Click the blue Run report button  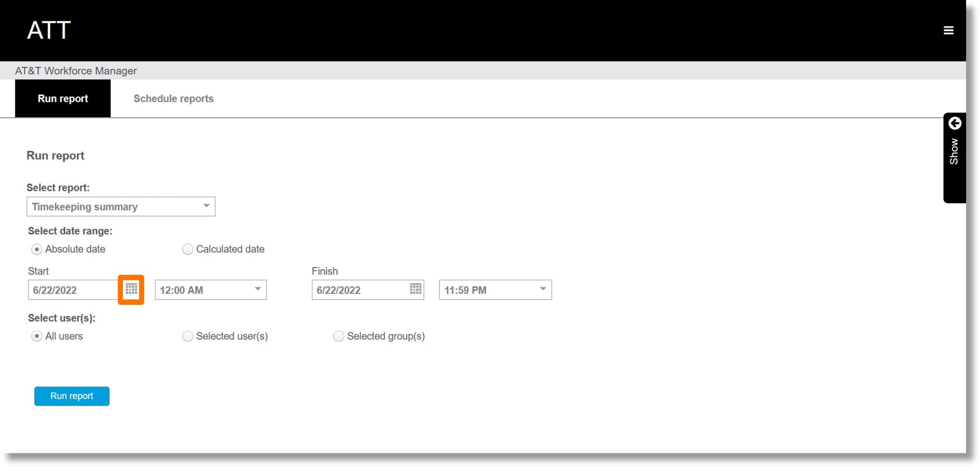pos(72,396)
